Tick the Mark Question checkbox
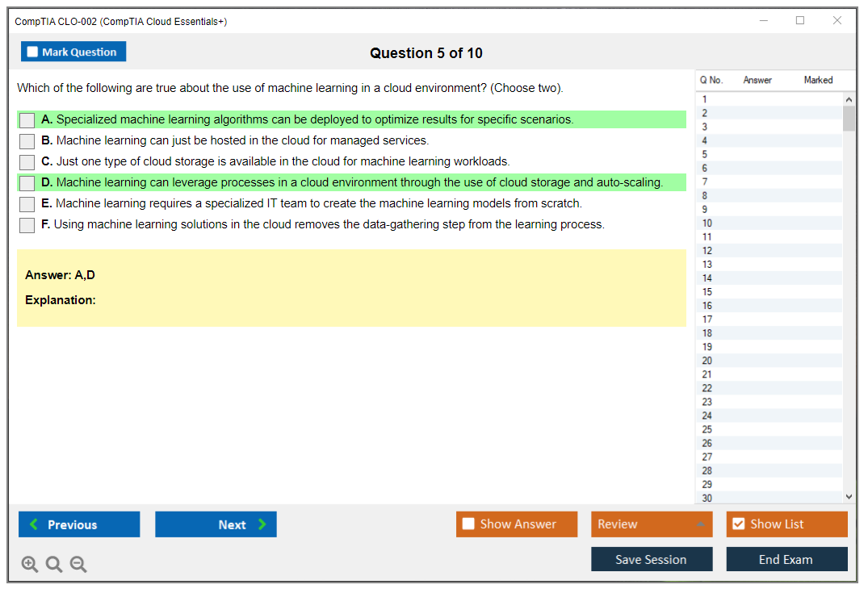 (32, 52)
